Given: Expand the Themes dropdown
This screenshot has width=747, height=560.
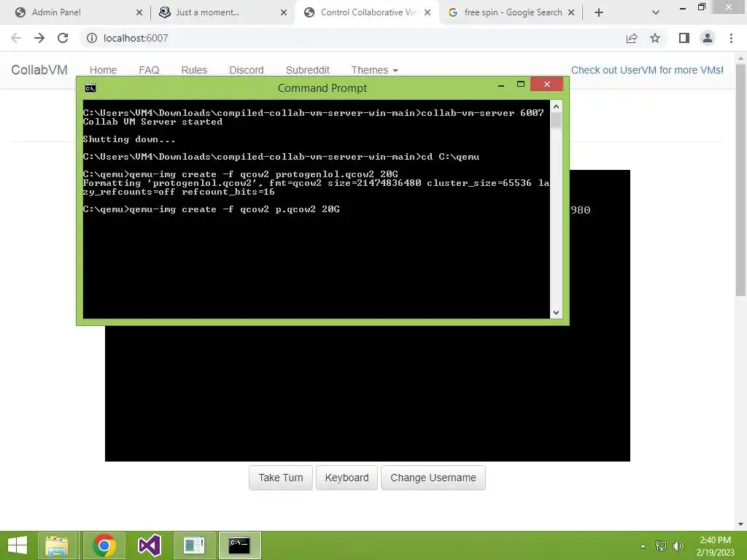Looking at the screenshot, I should point(374,70).
